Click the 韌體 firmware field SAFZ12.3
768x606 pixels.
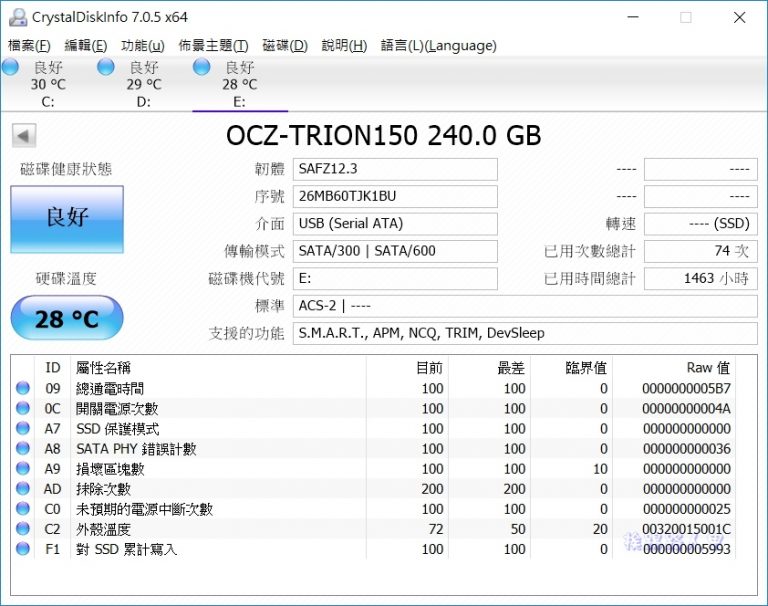396,169
